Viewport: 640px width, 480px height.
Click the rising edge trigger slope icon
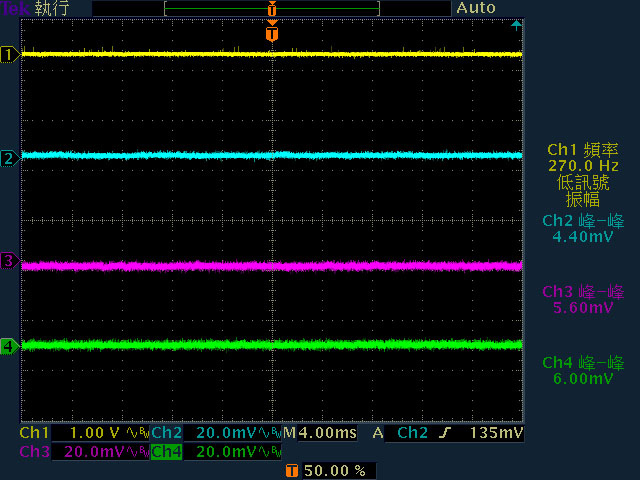coord(445,433)
